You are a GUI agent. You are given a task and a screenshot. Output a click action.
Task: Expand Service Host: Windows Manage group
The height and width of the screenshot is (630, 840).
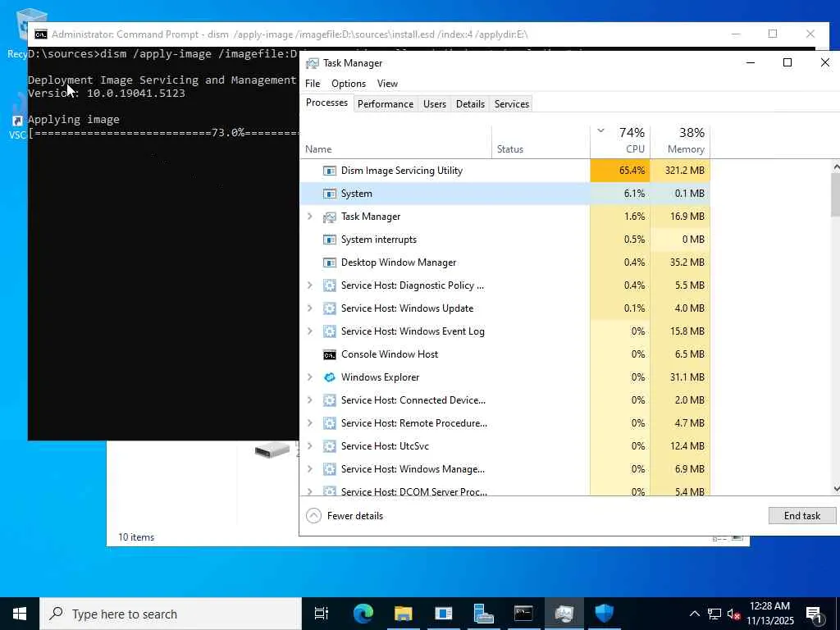309,470
